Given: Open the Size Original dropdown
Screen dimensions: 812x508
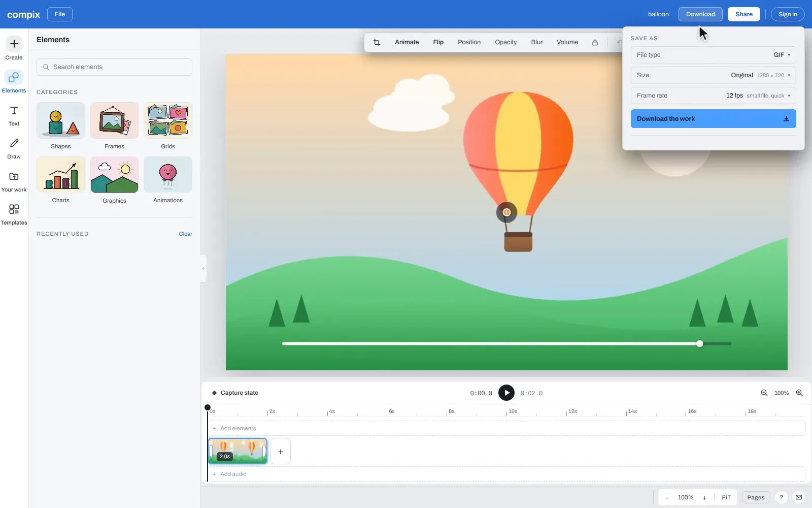Looking at the screenshot, I should [713, 75].
